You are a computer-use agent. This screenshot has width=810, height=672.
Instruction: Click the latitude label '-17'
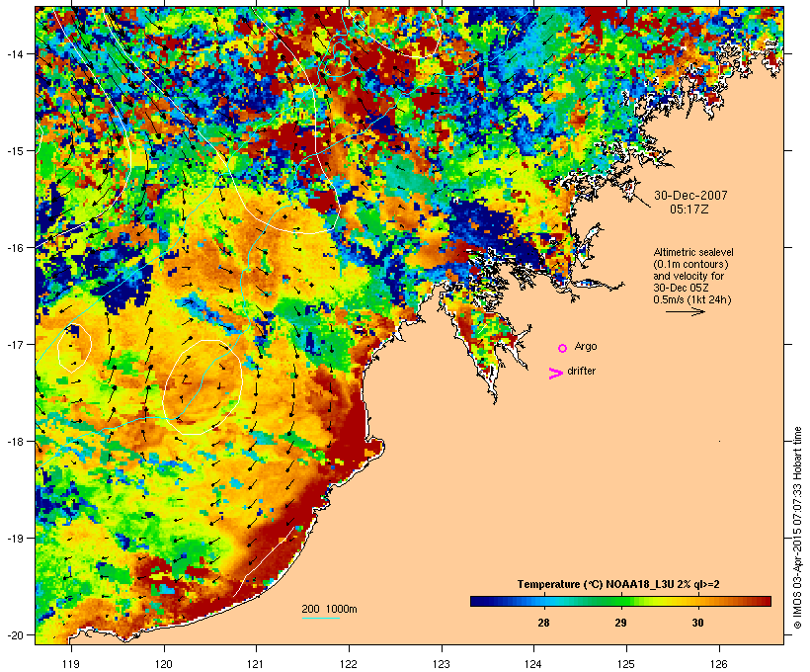(x=14, y=344)
